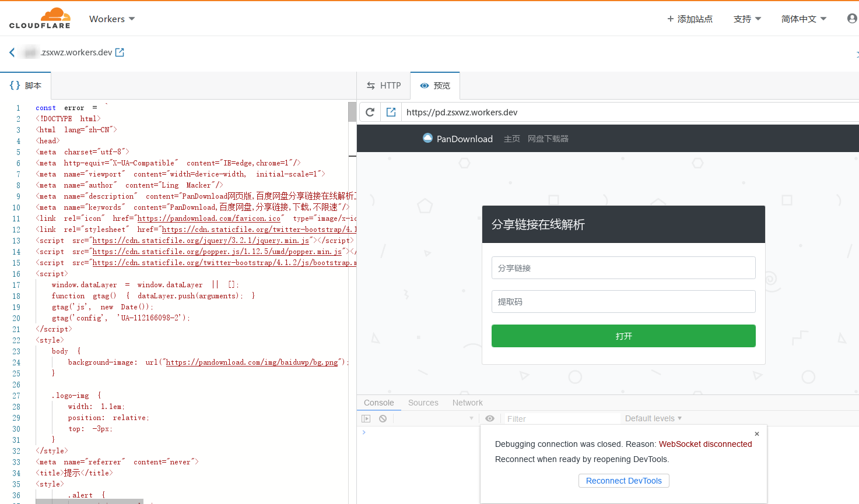859x504 pixels.
Task: Open the 主页 link in the preview navbar
Action: point(512,139)
